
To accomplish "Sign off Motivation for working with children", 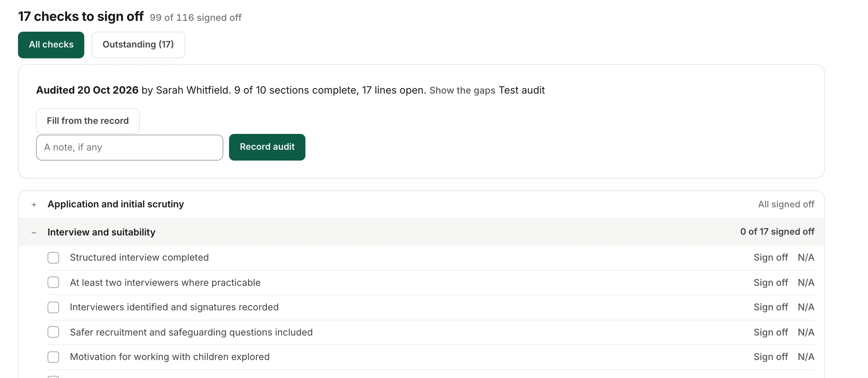I will coord(771,357).
